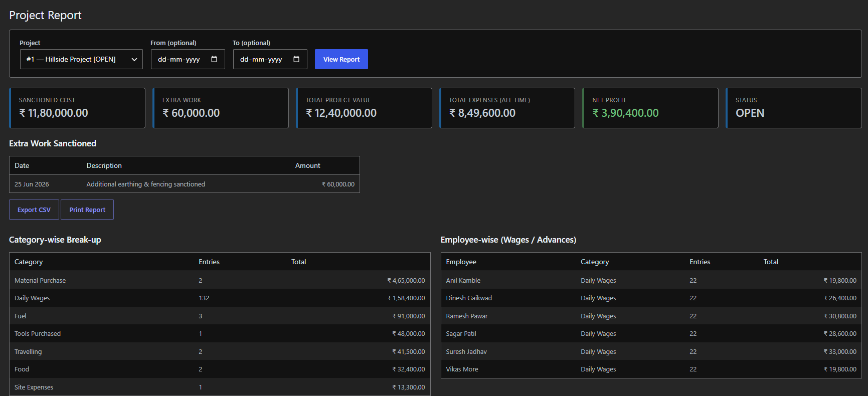Open the From date calendar picker icon
868x396 pixels.
point(214,59)
